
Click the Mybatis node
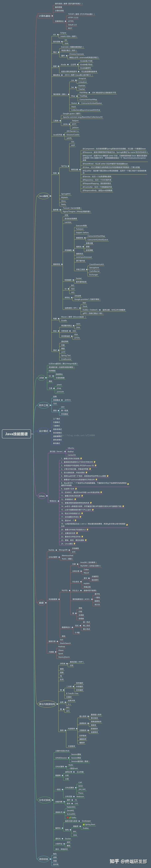[x=65, y=197]
